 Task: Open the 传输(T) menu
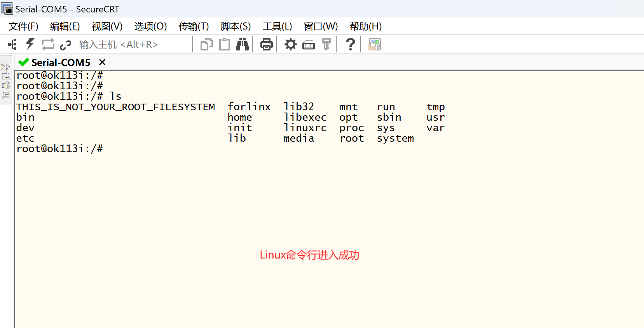point(194,26)
